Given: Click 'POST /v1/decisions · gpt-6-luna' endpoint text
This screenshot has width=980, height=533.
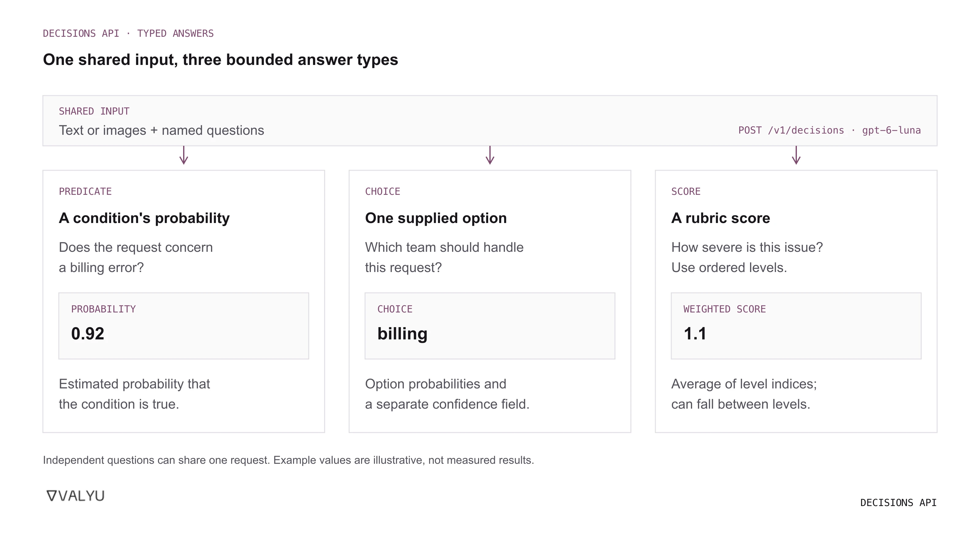Looking at the screenshot, I should coord(829,130).
